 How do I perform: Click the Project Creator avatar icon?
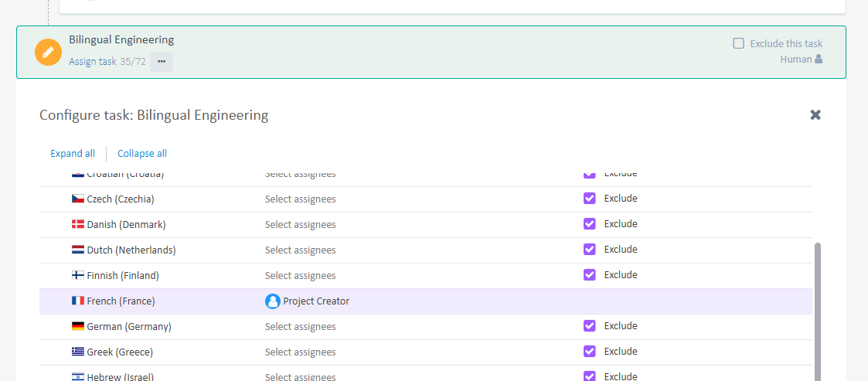(272, 301)
